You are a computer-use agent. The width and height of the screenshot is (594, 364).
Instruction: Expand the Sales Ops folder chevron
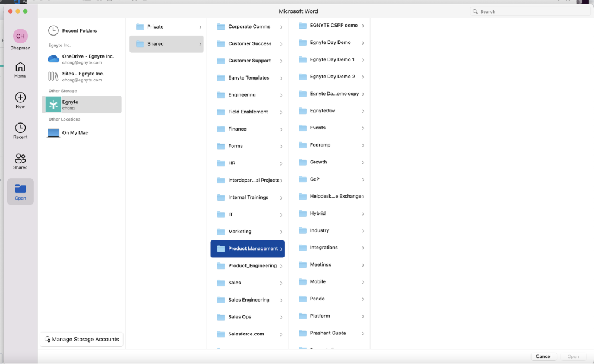[282, 318]
